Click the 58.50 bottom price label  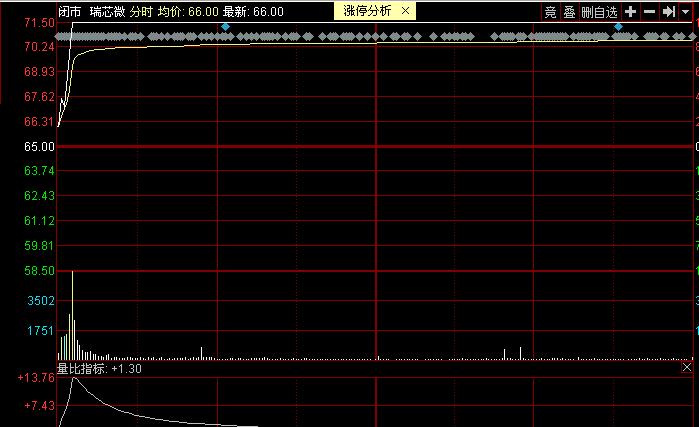(x=38, y=271)
